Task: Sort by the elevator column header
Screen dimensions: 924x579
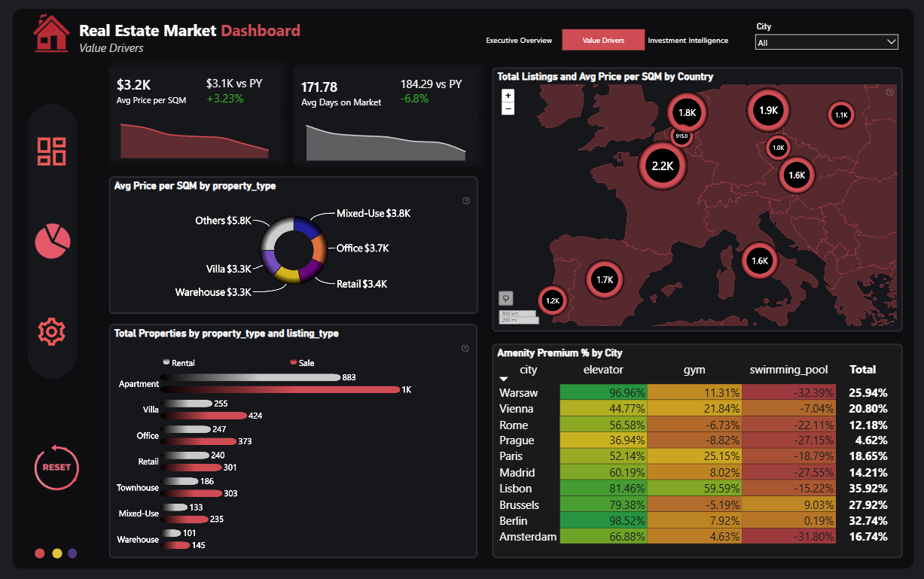Action: (x=603, y=370)
